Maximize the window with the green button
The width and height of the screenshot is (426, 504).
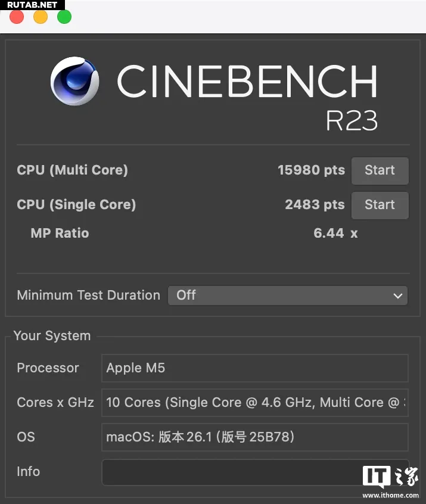point(64,17)
